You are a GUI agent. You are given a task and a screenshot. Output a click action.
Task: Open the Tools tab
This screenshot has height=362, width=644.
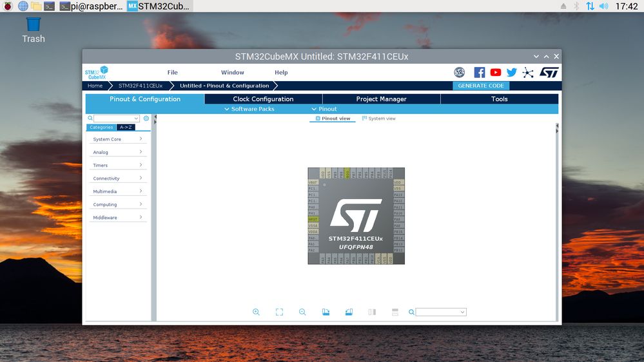(500, 99)
